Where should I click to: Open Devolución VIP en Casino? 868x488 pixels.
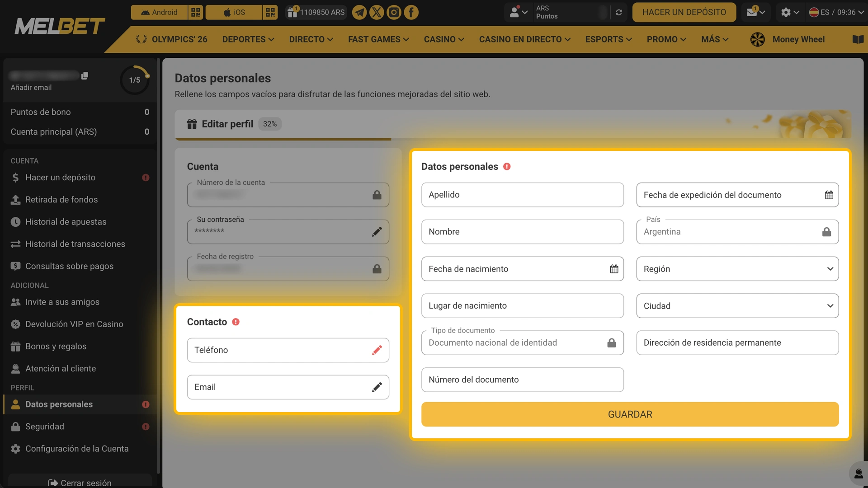(80, 324)
